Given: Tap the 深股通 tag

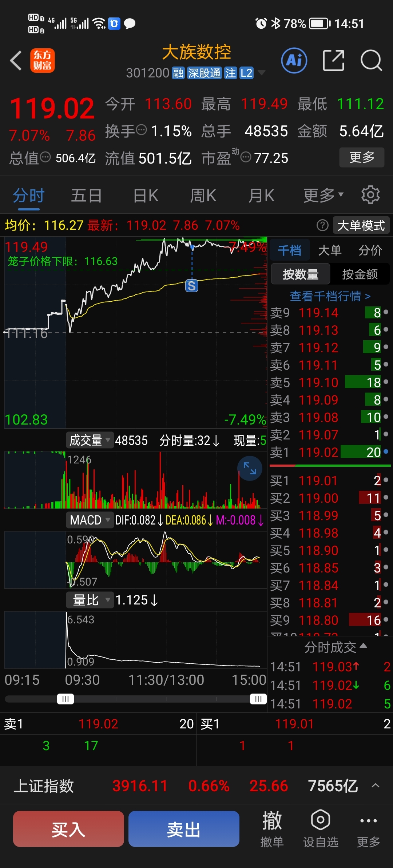Looking at the screenshot, I should coord(204,73).
